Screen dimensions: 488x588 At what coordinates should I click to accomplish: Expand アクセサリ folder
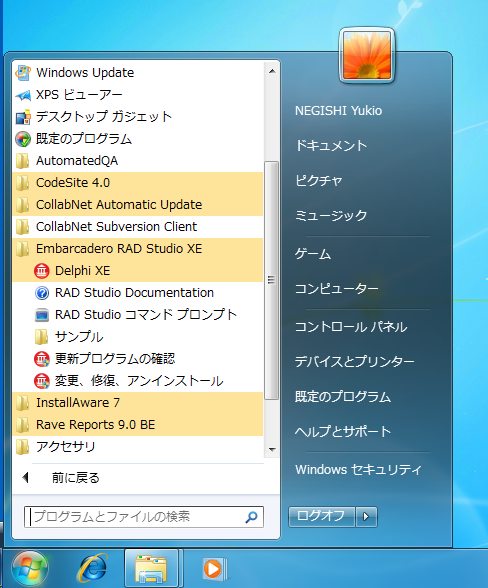click(138, 447)
